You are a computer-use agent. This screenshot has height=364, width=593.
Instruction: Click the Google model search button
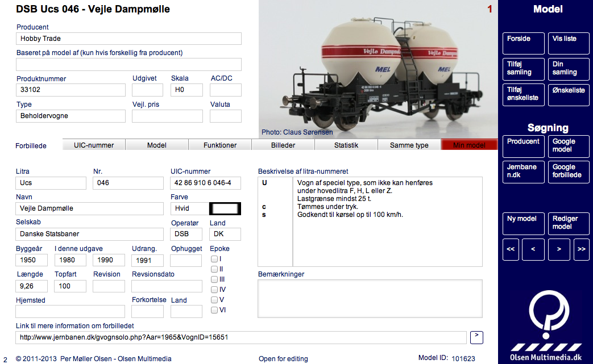pyautogui.click(x=569, y=146)
